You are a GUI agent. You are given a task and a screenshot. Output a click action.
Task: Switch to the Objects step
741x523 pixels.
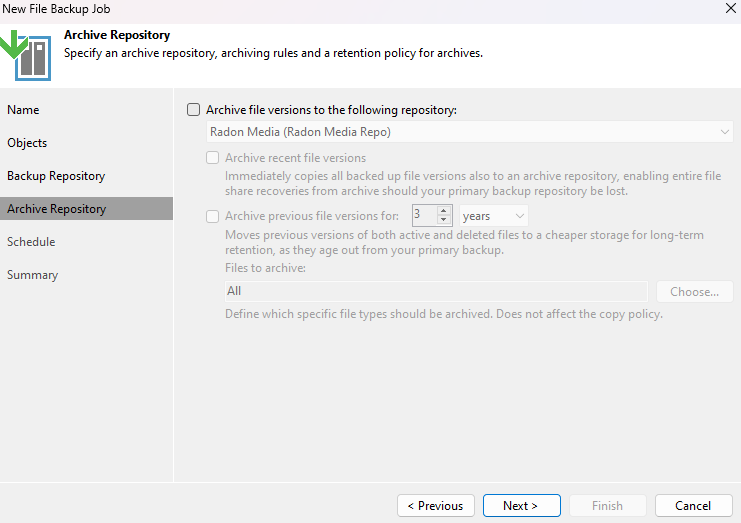27,143
